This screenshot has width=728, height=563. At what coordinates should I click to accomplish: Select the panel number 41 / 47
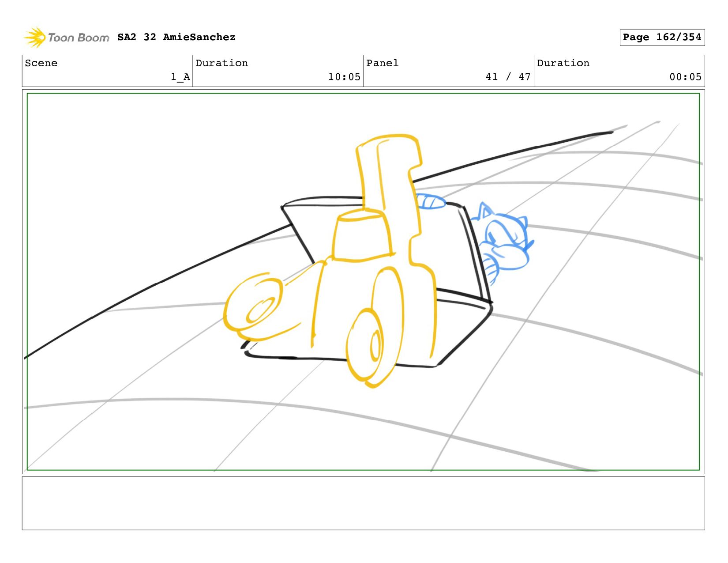[x=508, y=77]
